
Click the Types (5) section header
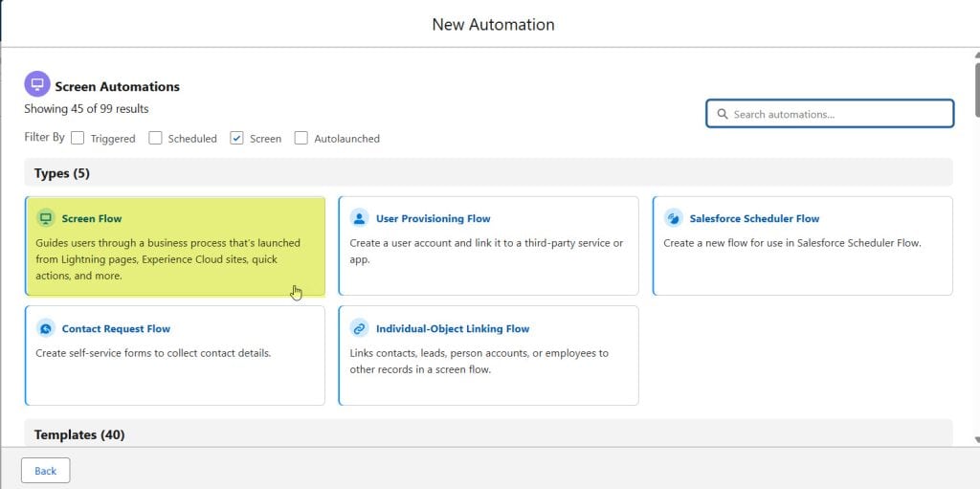489,172
